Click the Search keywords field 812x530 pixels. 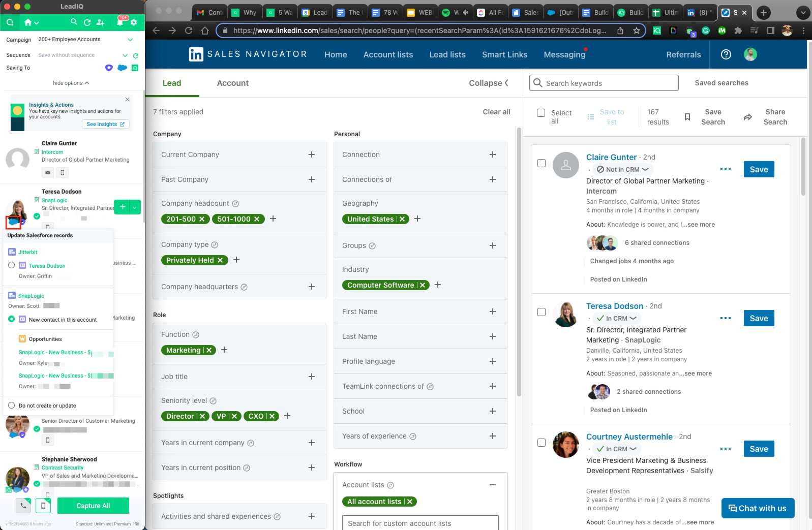click(604, 83)
